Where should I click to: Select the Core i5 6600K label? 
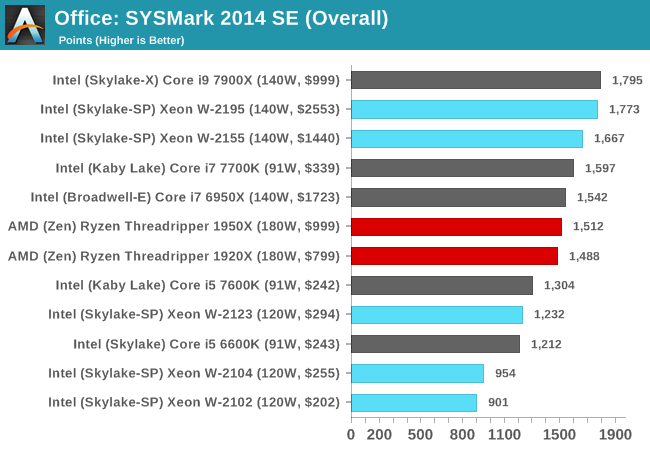[206, 344]
